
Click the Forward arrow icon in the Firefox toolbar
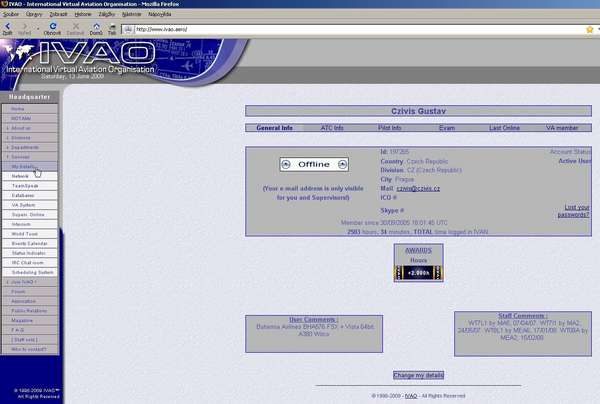pos(24,26)
